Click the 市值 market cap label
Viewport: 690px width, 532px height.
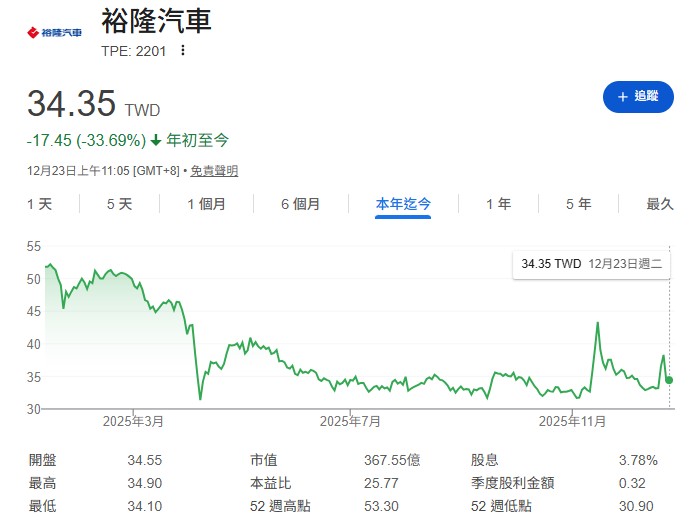[x=263, y=461]
